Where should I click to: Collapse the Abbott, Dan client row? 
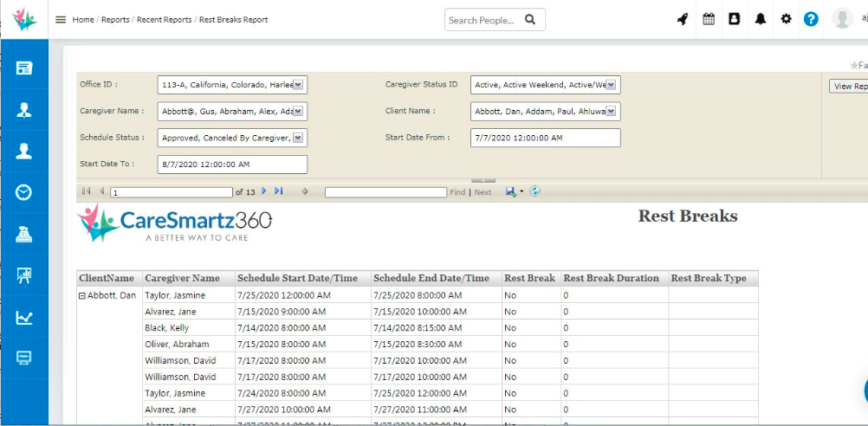[x=82, y=295]
